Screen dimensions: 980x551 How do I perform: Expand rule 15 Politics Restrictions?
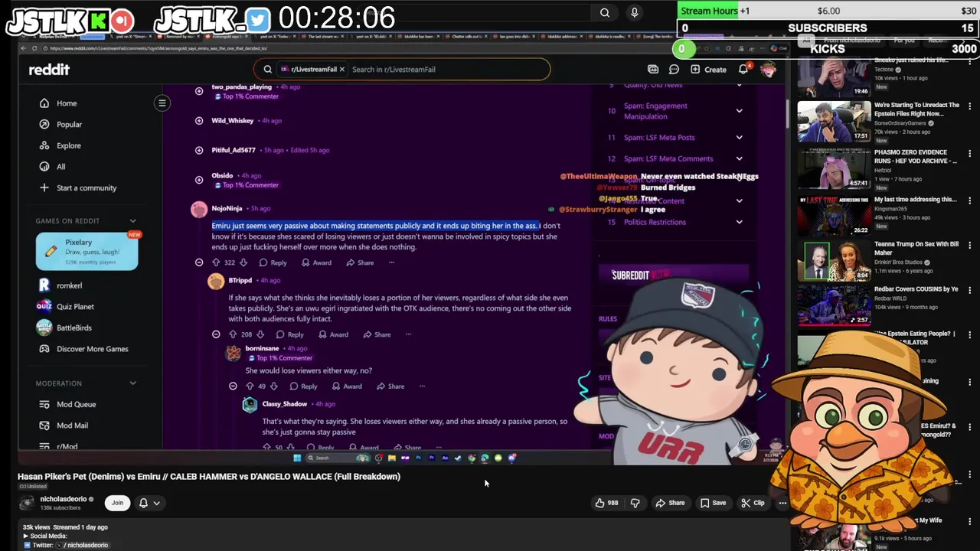[739, 223]
